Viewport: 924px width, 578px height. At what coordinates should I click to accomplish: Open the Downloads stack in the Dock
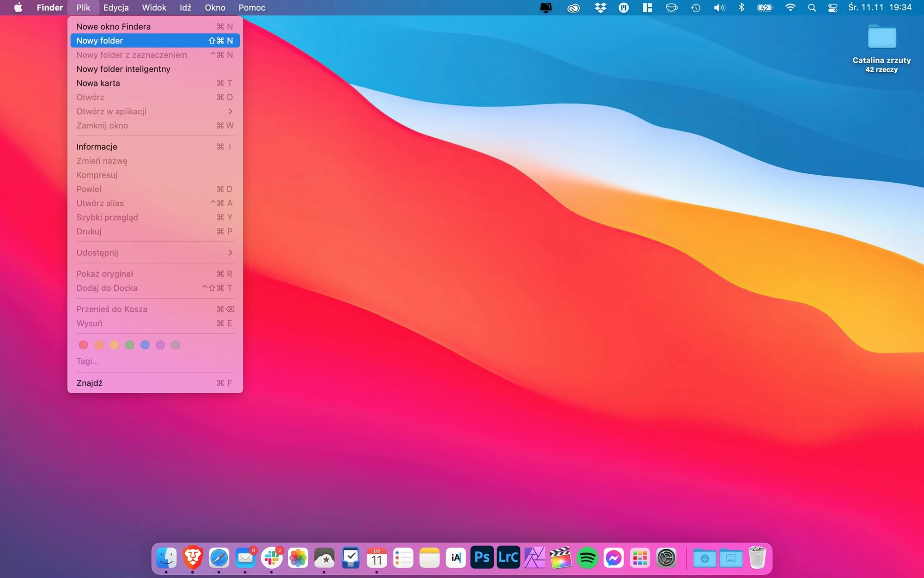pyautogui.click(x=704, y=559)
